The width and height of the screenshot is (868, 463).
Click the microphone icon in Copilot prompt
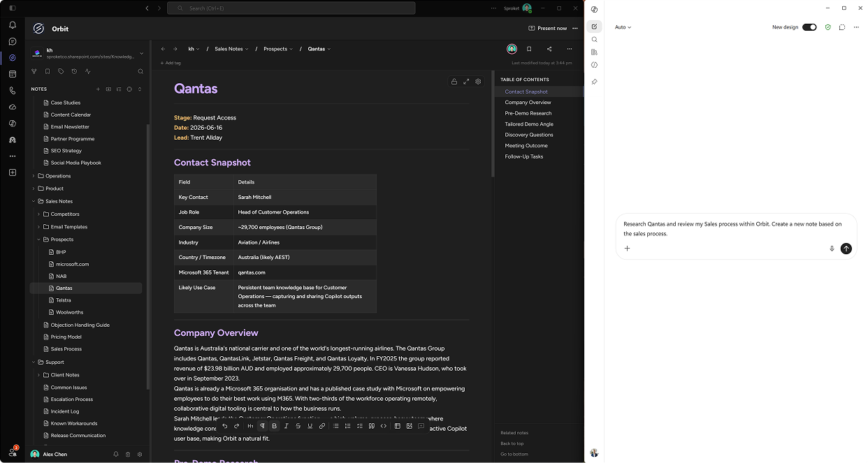point(832,249)
